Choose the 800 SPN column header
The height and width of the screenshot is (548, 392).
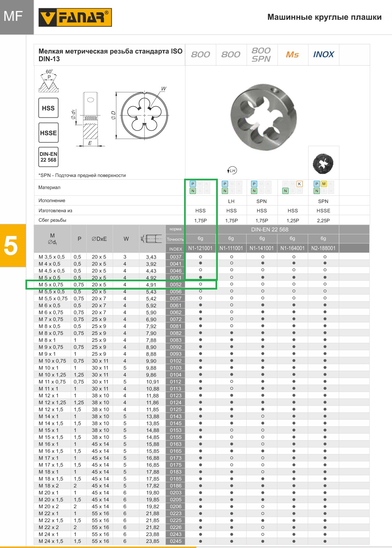[261, 55]
